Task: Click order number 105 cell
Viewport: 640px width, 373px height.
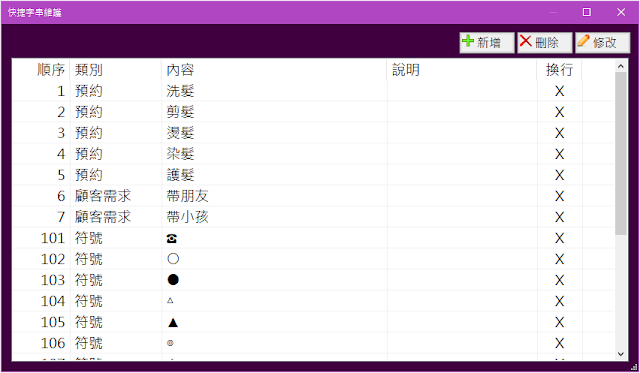Action: (x=53, y=322)
